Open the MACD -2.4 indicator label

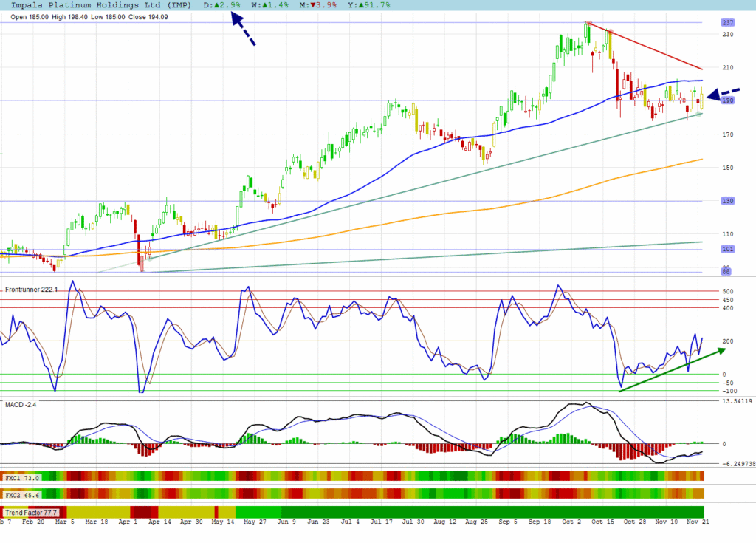(21, 406)
